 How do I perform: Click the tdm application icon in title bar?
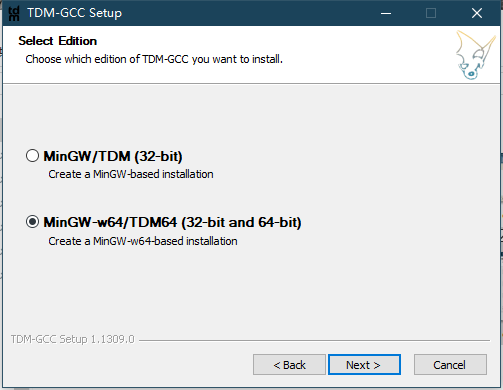14,13
